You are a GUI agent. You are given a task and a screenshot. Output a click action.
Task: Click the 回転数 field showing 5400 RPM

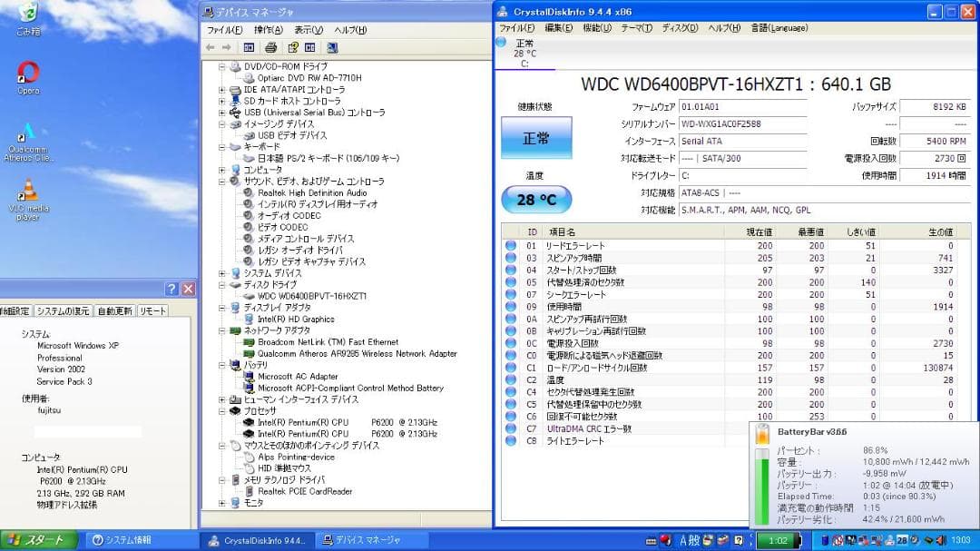pyautogui.click(x=935, y=142)
